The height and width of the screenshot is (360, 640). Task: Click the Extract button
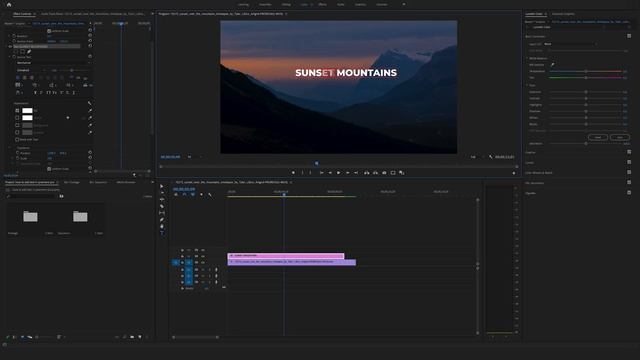coord(375,173)
